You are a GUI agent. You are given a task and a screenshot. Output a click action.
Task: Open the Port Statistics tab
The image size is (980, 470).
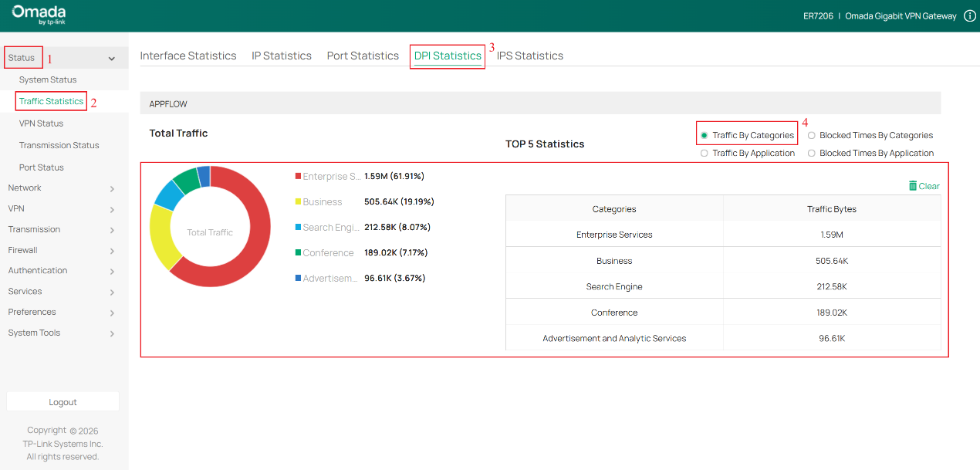point(362,55)
